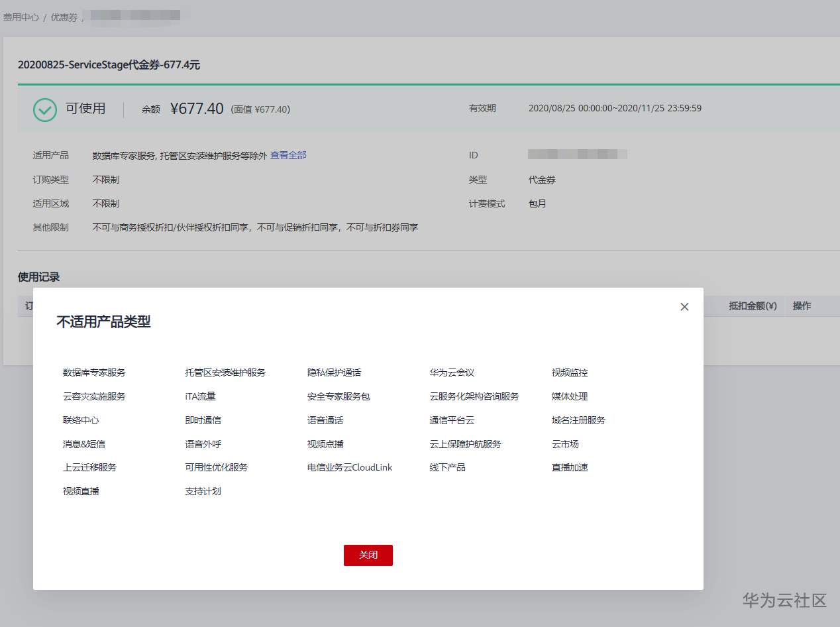
Task: Click 不限制 next to 订购类型
Action: (106, 180)
